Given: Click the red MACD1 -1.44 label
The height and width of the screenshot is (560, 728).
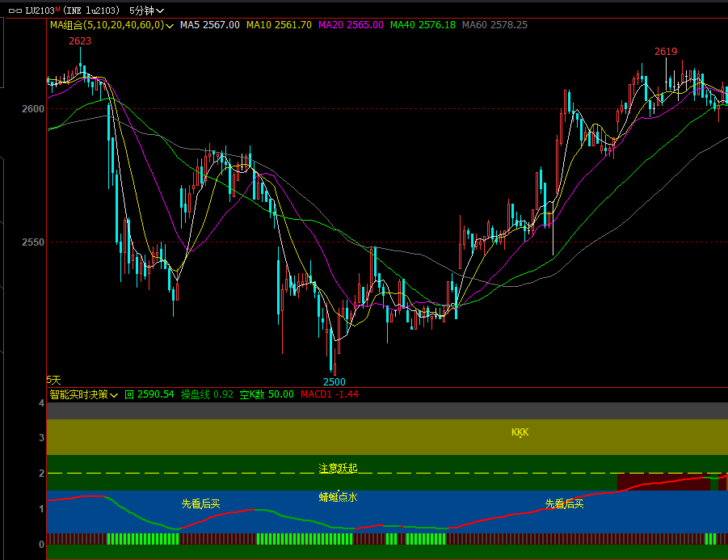Looking at the screenshot, I should 329,394.
